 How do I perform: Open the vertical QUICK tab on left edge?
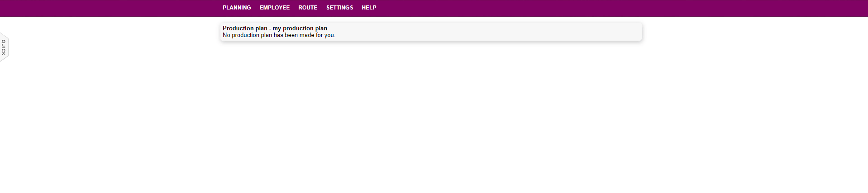click(x=4, y=47)
